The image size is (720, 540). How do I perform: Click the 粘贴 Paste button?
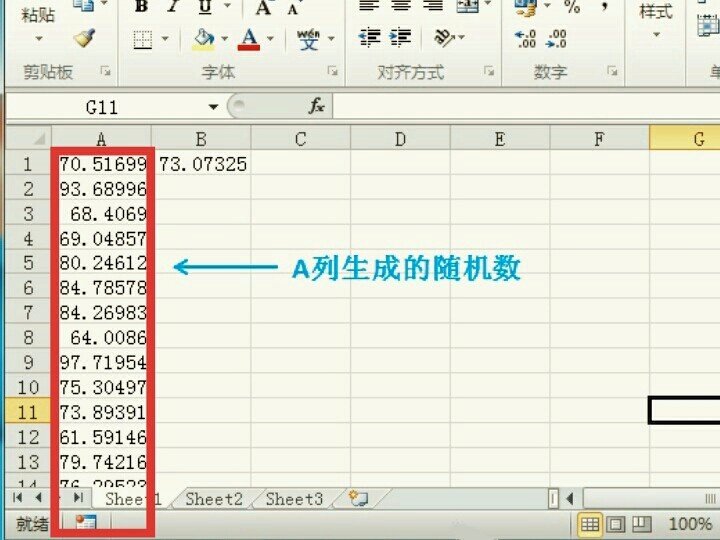(x=38, y=15)
